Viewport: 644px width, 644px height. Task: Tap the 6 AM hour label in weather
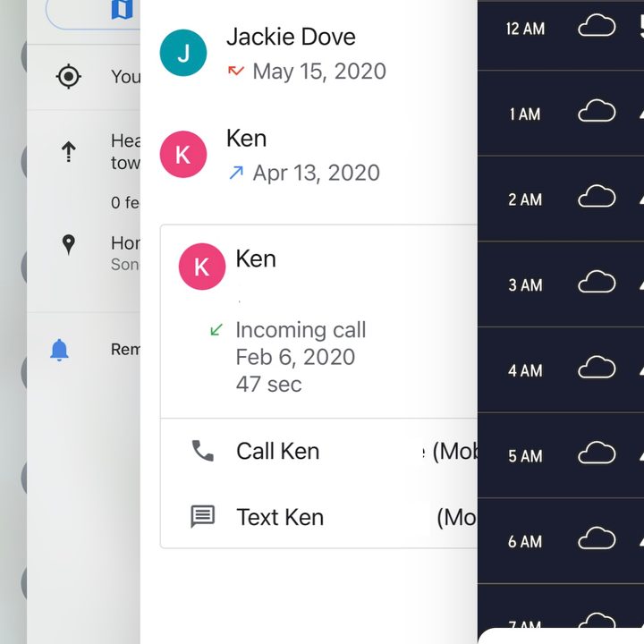pos(525,541)
